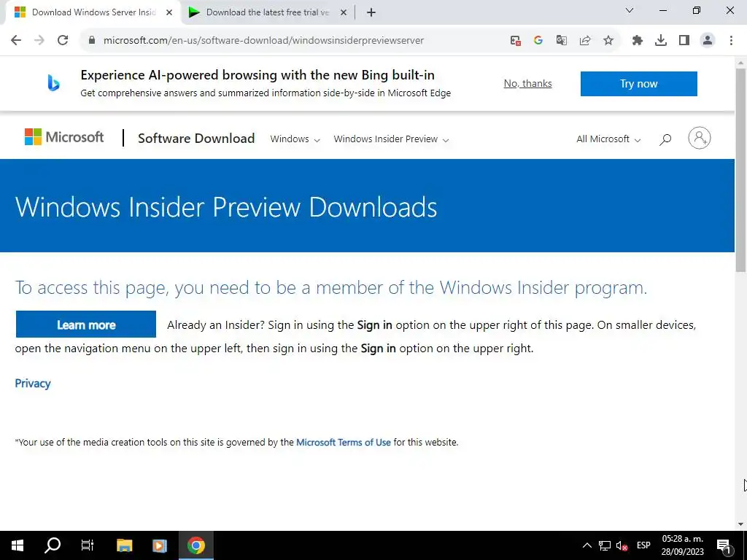Click the Learn more button
This screenshot has width=747, height=560.
click(x=86, y=324)
